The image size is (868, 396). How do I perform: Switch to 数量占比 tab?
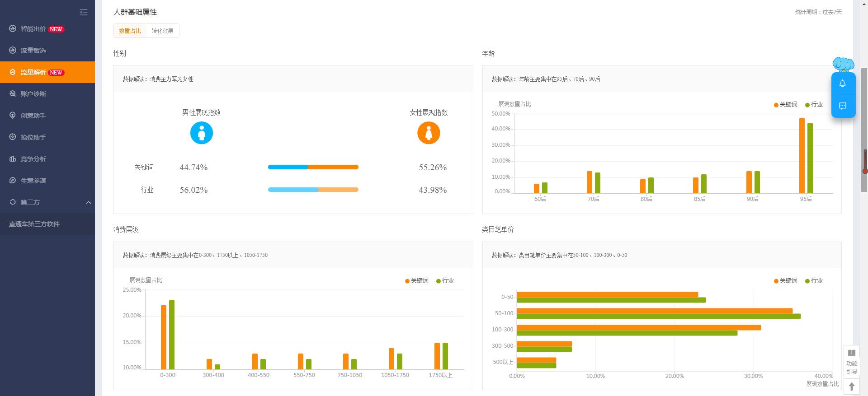pyautogui.click(x=130, y=31)
